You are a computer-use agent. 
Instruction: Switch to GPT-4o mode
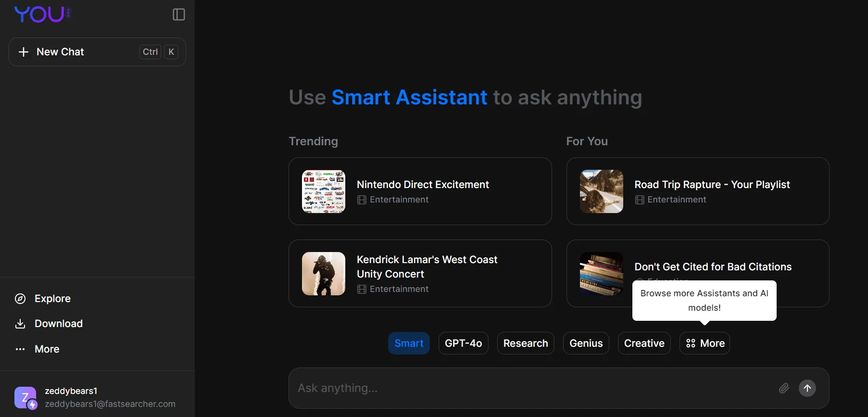pos(464,343)
